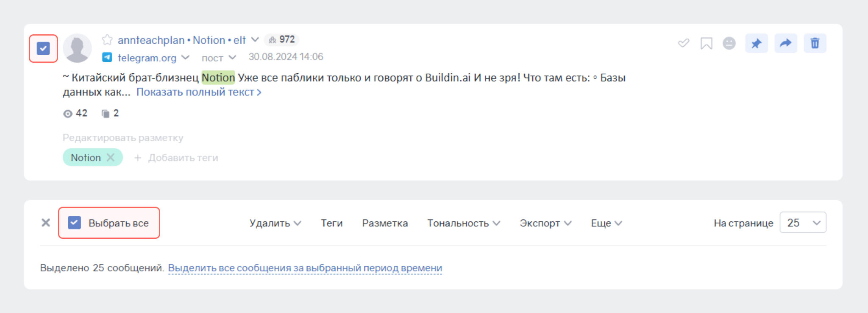868x313 pixels.
Task: Expand the telegram.org source dropdown
Action: 185,57
